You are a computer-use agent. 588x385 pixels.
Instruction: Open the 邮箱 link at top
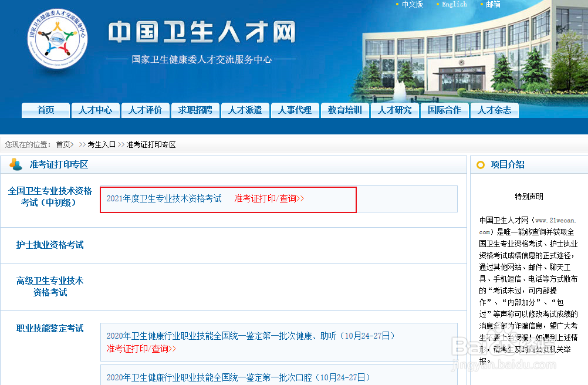[x=493, y=5]
